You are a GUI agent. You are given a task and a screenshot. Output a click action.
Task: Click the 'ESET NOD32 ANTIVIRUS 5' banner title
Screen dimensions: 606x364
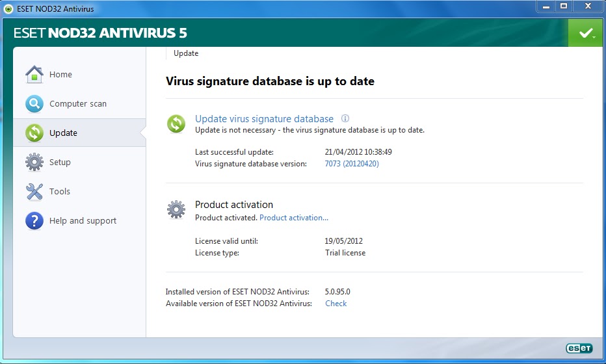click(100, 33)
